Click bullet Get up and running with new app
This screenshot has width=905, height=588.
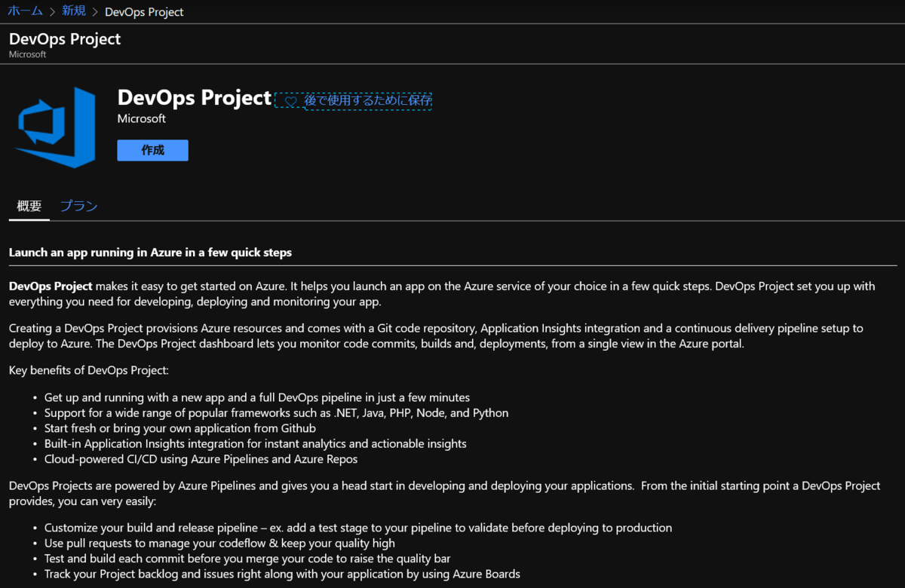(x=257, y=397)
